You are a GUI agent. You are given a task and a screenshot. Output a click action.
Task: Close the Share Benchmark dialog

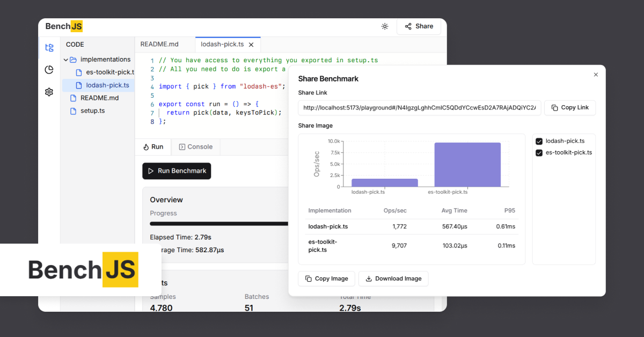(596, 75)
